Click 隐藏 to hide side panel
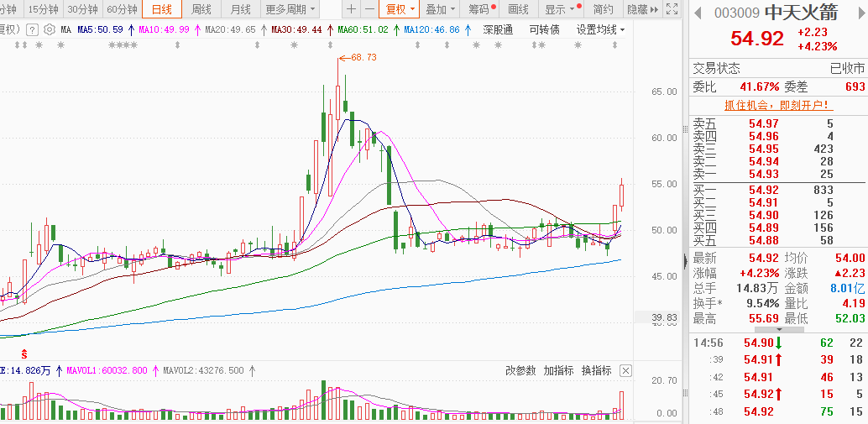Viewport: 868px width, 424px height. click(x=642, y=9)
